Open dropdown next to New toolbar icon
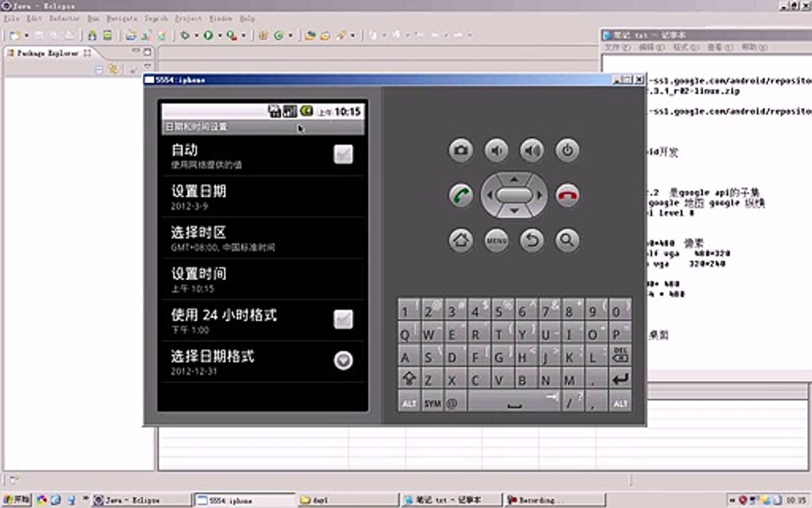Viewport: 812px width, 508px height. 26,36
